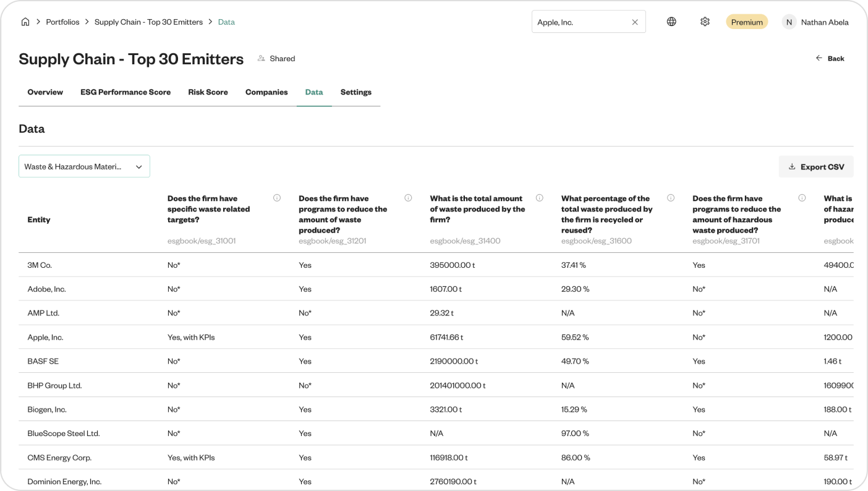Select the Biogen, Inc. entity
This screenshot has height=491, width=868.
[47, 409]
